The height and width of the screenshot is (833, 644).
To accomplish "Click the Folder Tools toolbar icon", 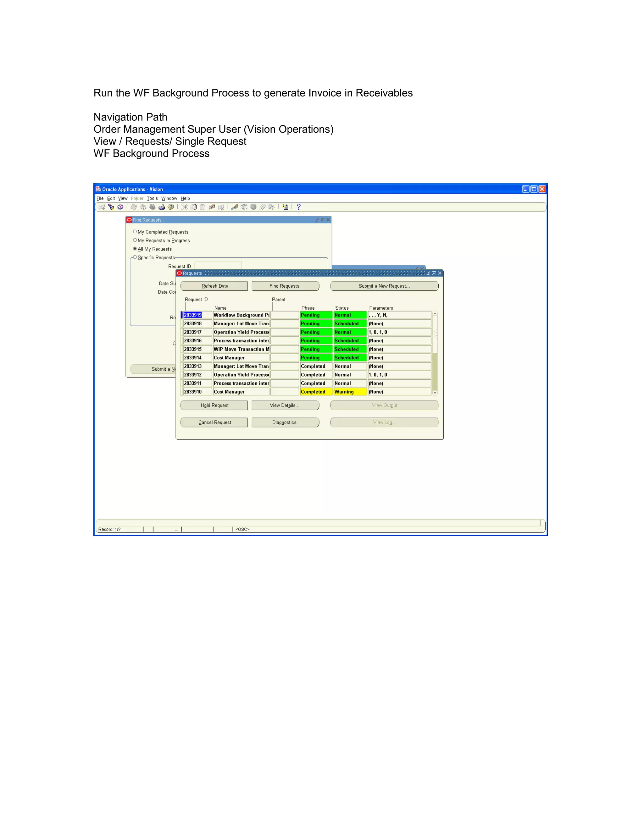I will (271, 207).
